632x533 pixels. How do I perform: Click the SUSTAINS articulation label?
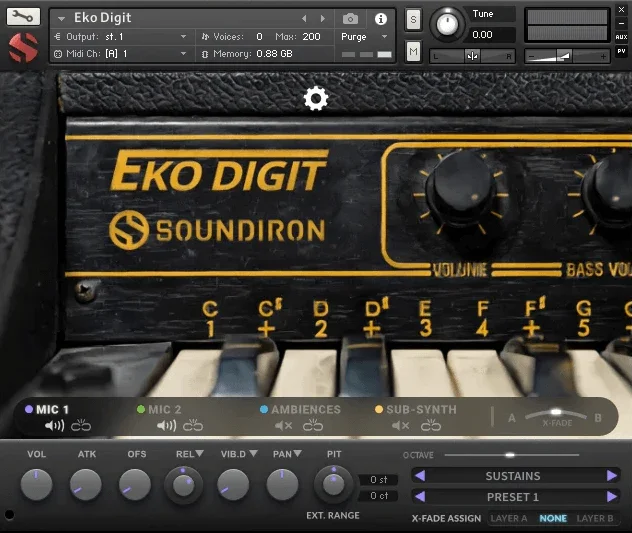pos(513,476)
